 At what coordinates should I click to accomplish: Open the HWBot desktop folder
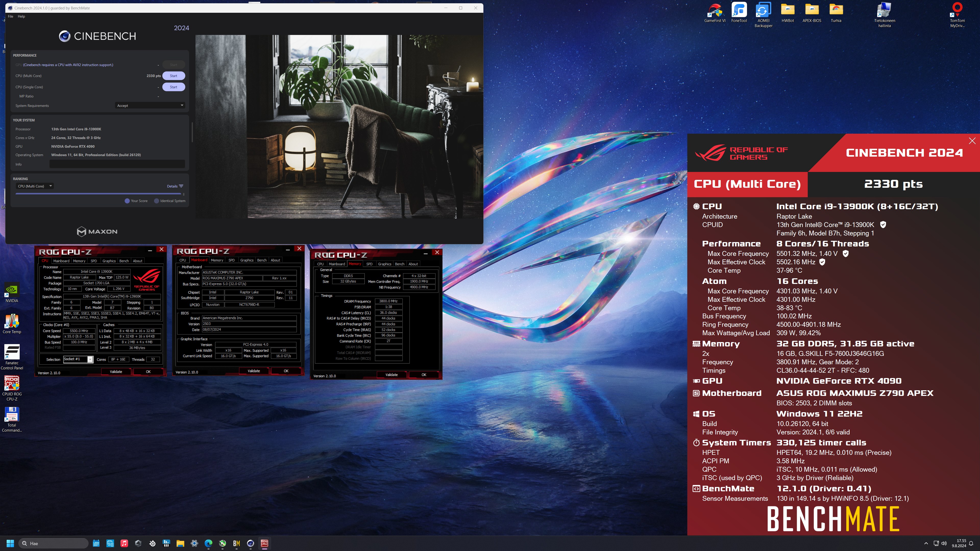pyautogui.click(x=788, y=13)
